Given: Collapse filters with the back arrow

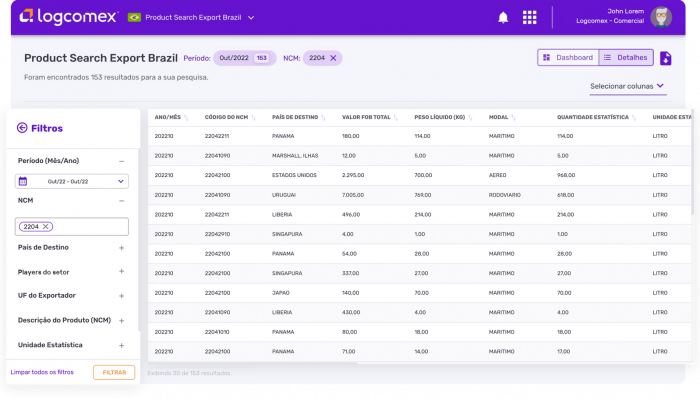Looking at the screenshot, I should coord(22,128).
